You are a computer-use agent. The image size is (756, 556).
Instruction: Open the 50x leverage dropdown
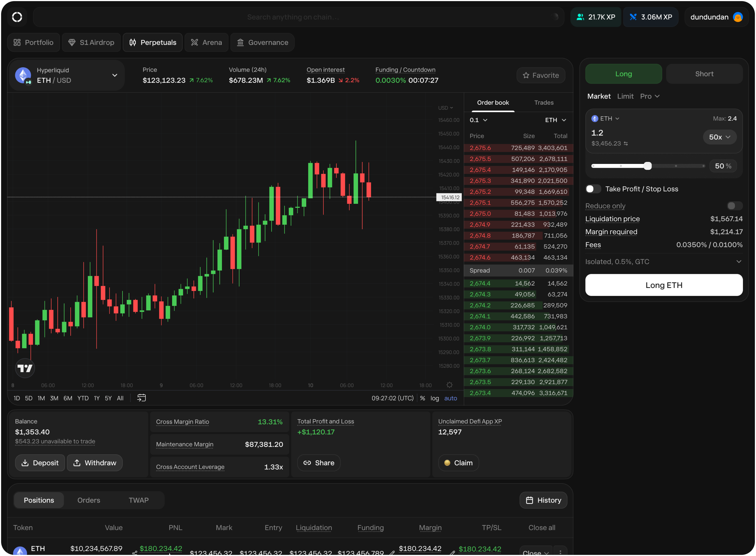coord(719,137)
